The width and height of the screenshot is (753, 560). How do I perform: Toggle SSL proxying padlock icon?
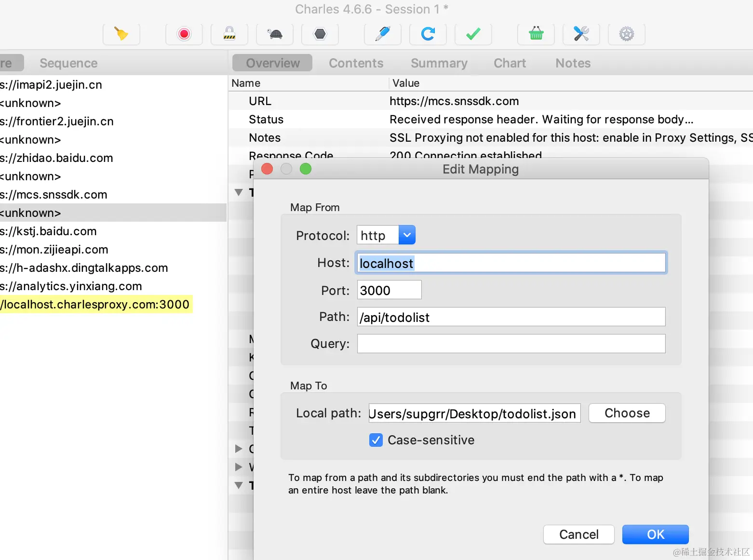pyautogui.click(x=229, y=34)
